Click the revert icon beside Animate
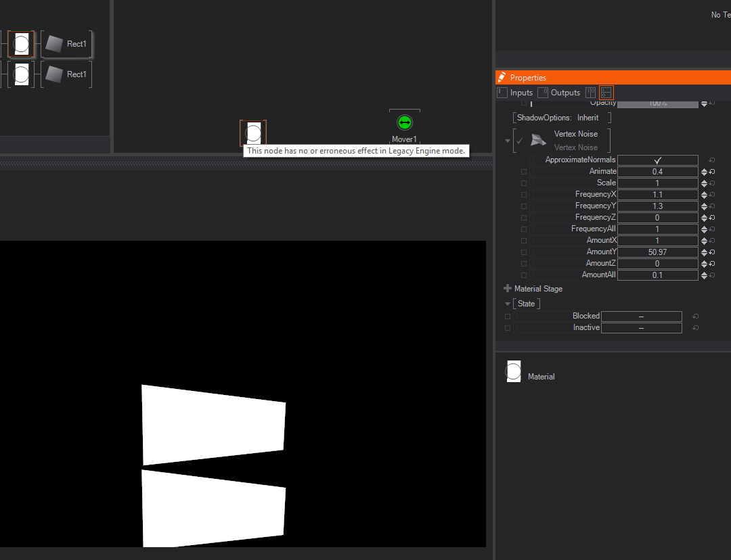 tap(712, 172)
